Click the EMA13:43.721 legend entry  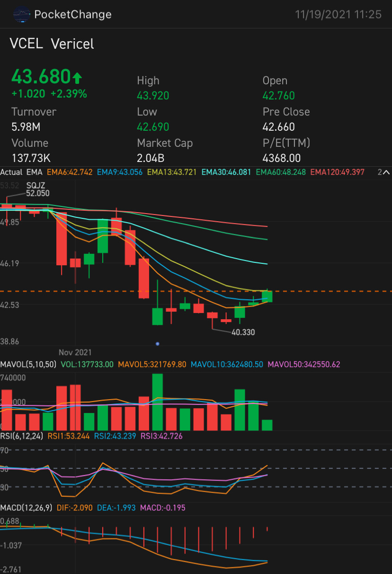[171, 172]
